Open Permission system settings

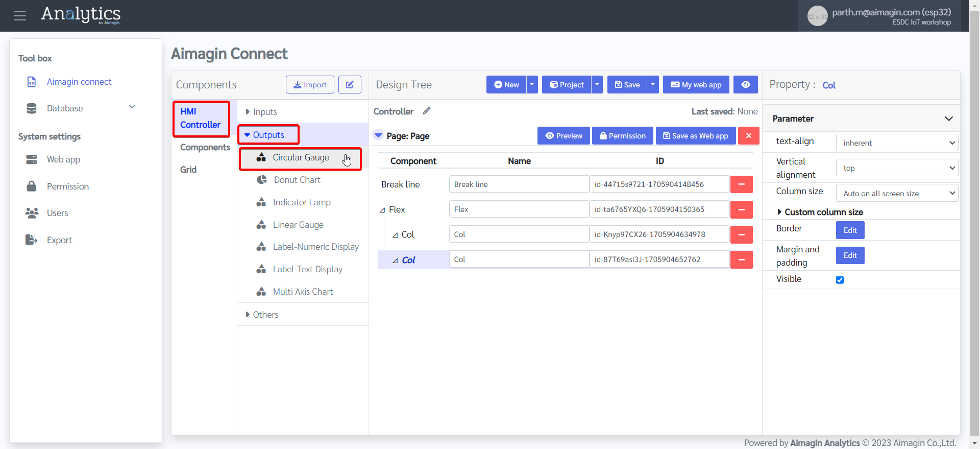point(68,186)
